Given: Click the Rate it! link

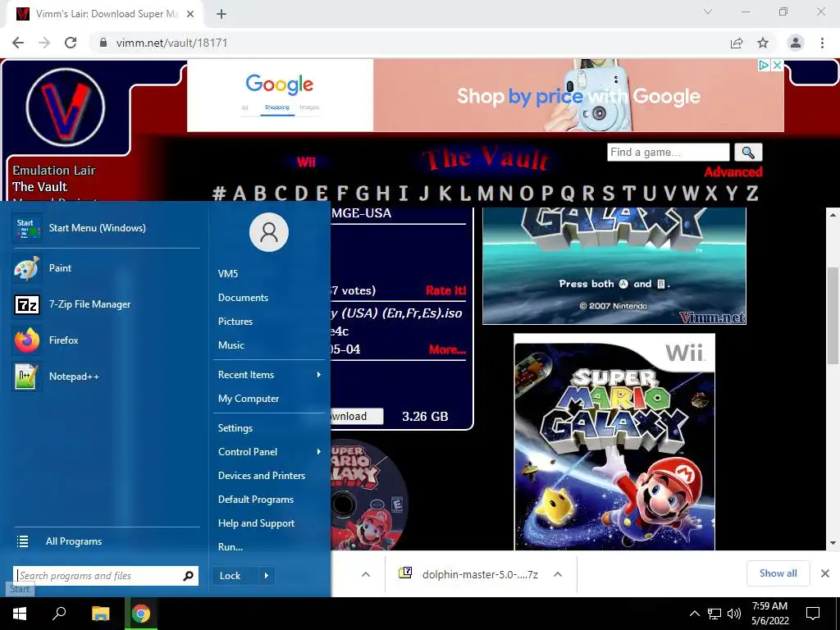Looking at the screenshot, I should [x=445, y=290].
